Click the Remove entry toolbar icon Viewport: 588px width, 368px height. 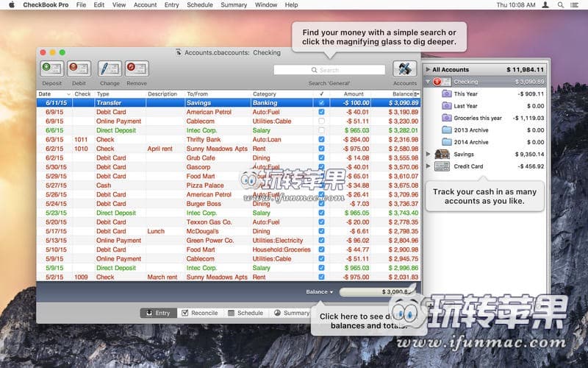pyautogui.click(x=137, y=69)
